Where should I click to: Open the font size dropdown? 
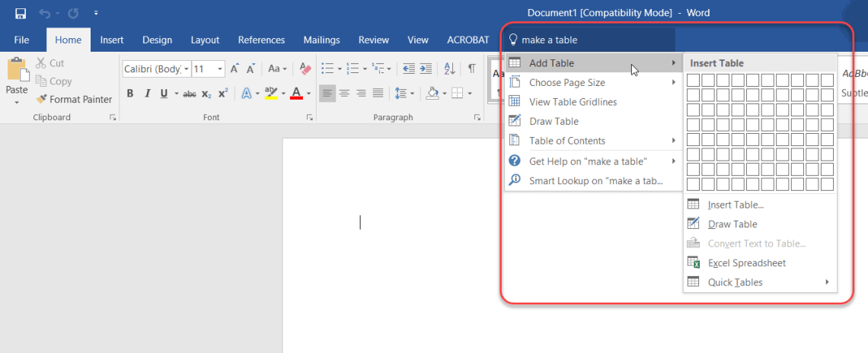click(x=220, y=69)
